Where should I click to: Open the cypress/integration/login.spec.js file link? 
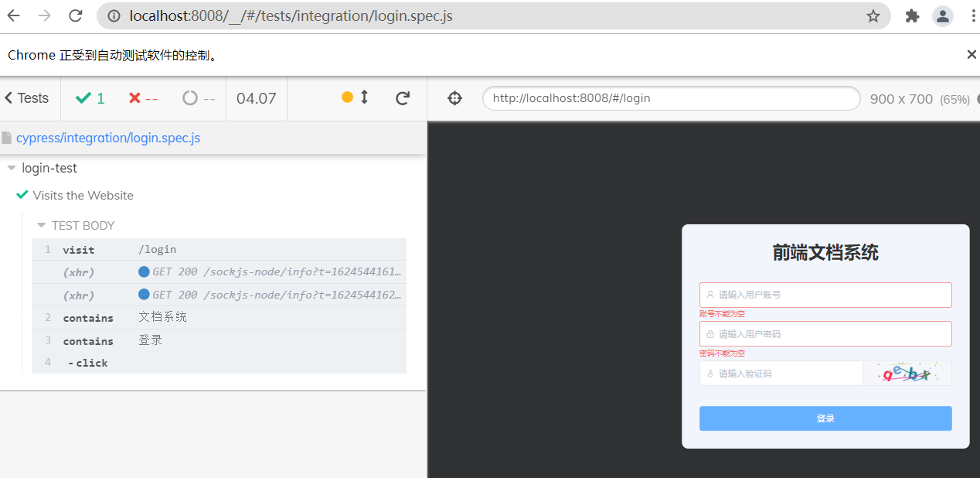pyautogui.click(x=108, y=138)
